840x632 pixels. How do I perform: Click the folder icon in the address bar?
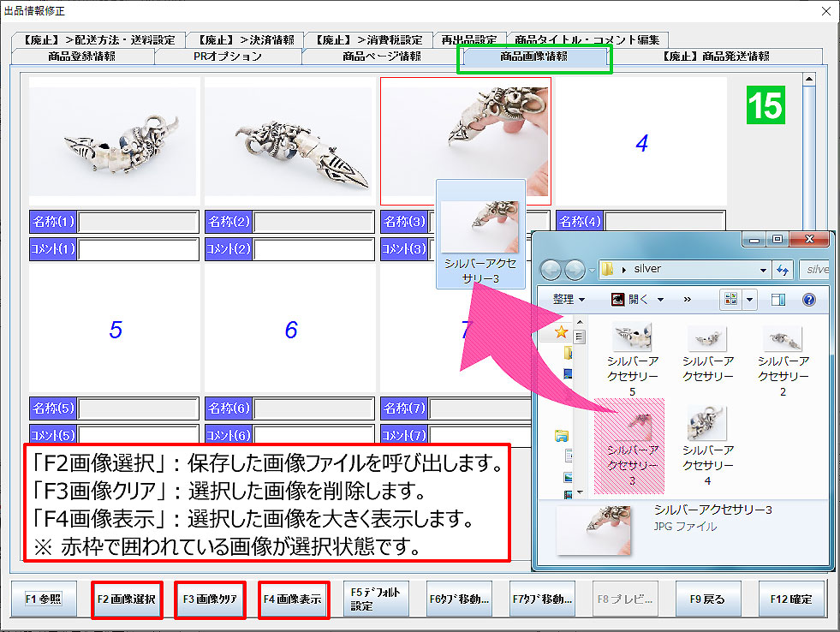(x=606, y=268)
